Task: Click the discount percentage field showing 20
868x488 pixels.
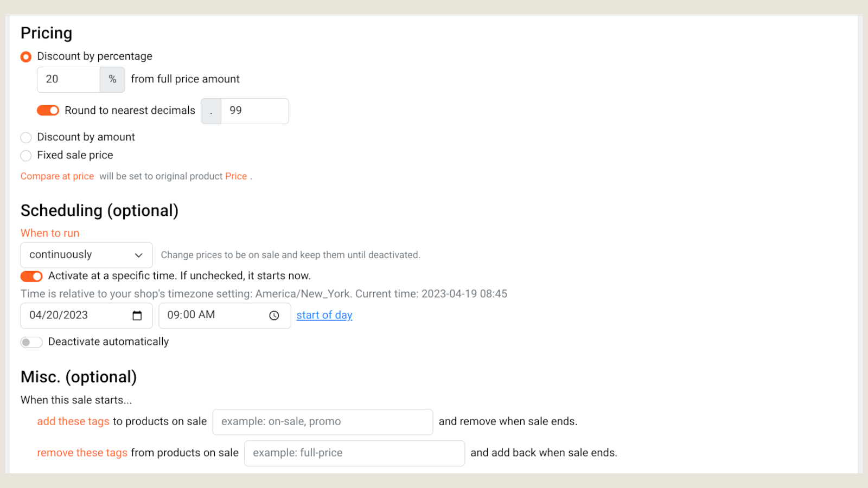Action: click(68, 80)
